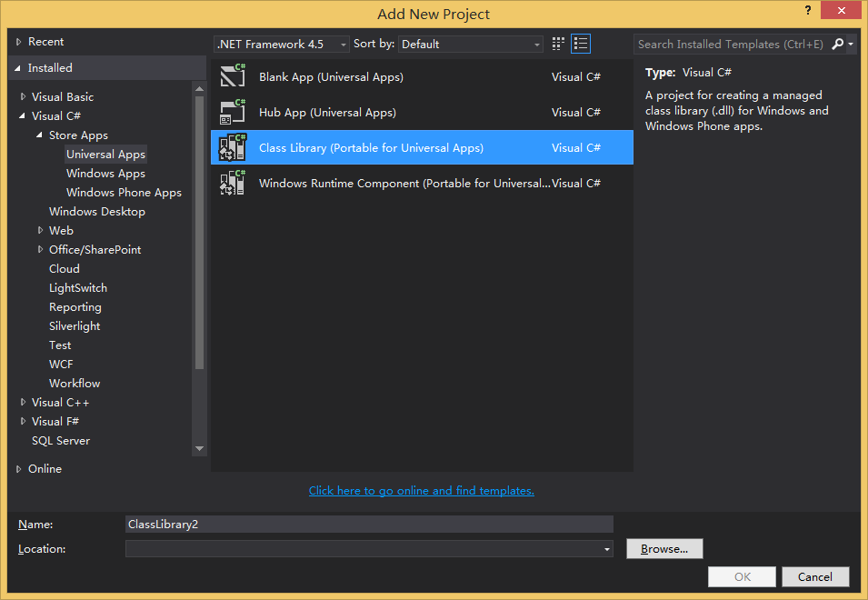Expand the Visual F# node

[23, 421]
